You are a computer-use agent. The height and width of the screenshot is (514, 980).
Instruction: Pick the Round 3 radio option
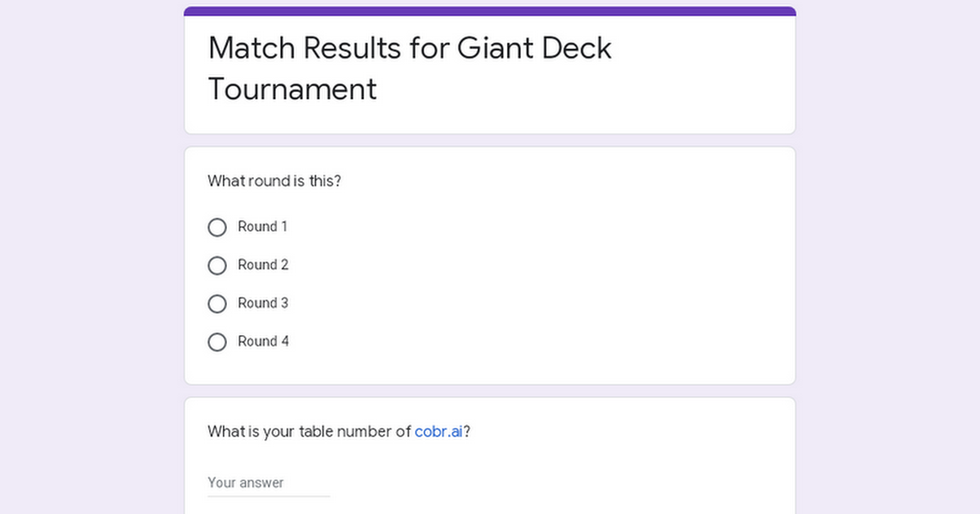(x=217, y=304)
